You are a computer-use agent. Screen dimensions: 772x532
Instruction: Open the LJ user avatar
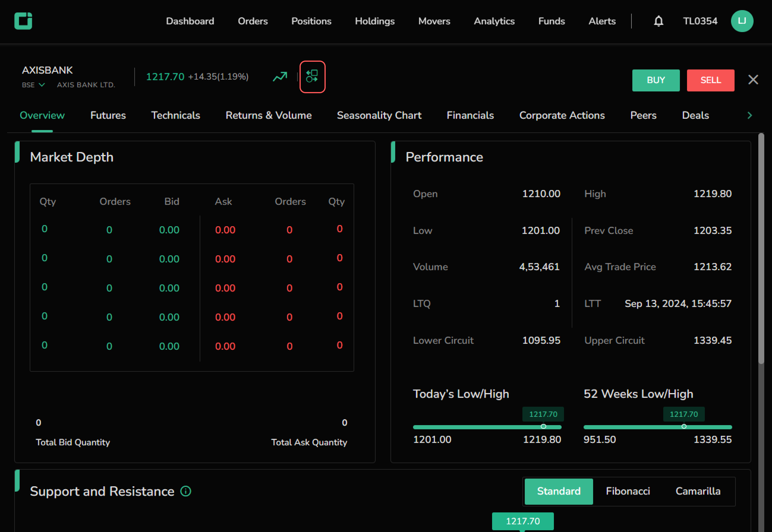(x=742, y=21)
